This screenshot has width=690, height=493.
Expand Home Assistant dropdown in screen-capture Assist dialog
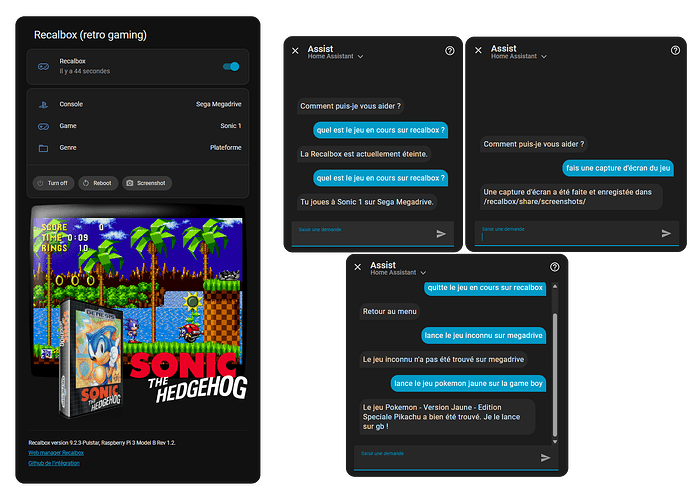tap(519, 56)
